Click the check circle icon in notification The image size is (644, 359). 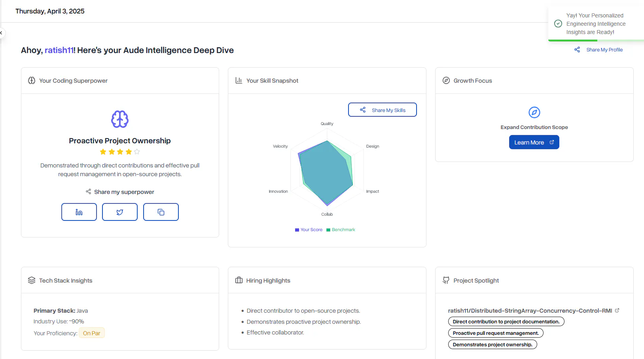558,24
